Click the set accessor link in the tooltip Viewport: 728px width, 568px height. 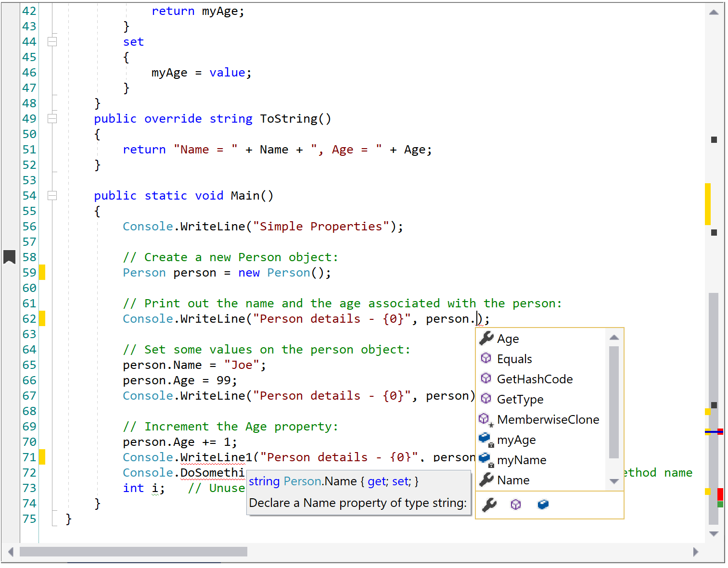tap(400, 481)
